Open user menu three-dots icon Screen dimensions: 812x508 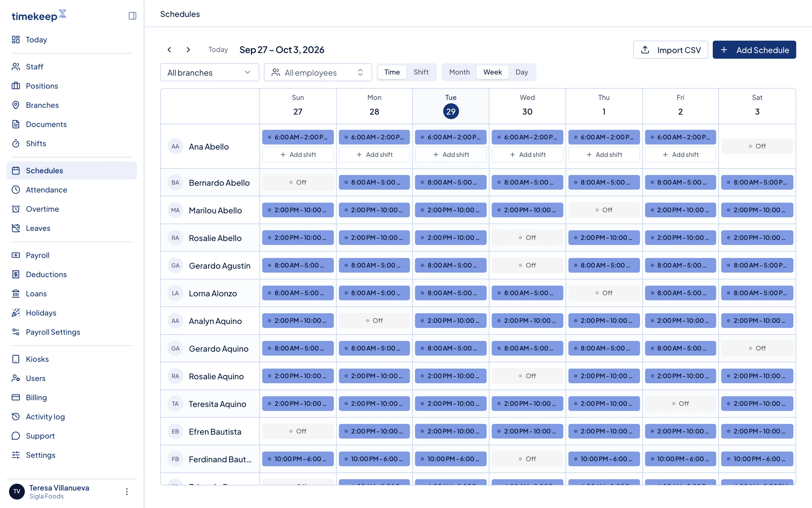click(127, 492)
